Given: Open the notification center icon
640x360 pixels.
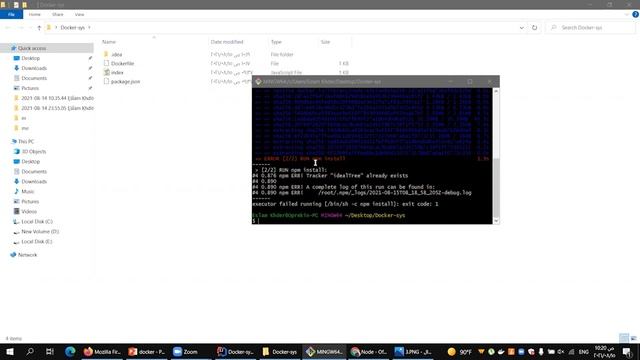Looking at the screenshot, I should click(x=627, y=352).
